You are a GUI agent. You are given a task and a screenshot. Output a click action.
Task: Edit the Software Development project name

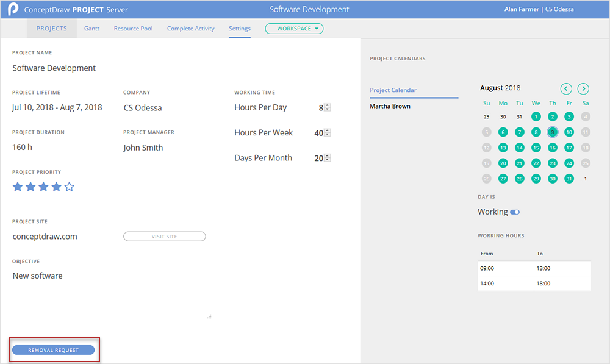tap(54, 68)
